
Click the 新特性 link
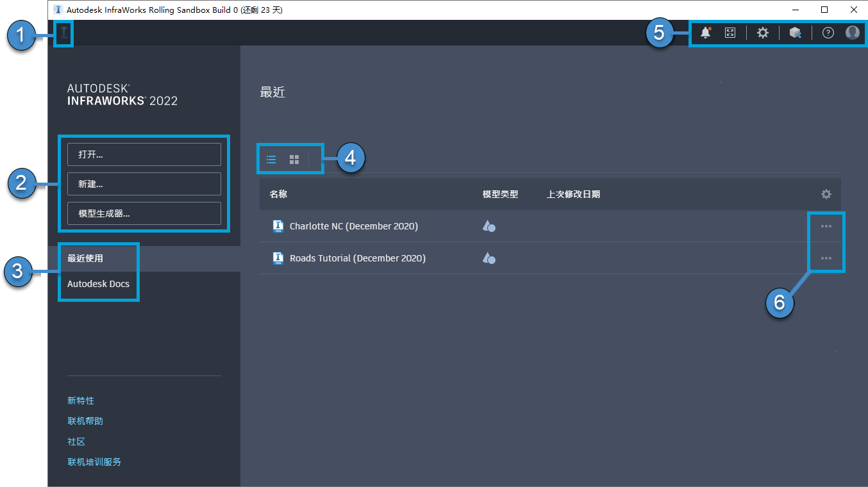81,400
